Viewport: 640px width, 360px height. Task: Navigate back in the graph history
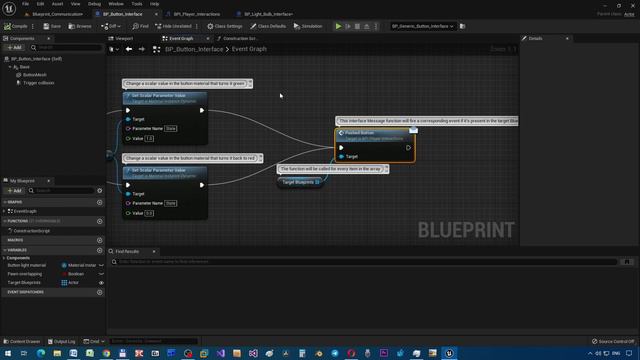pyautogui.click(x=129, y=49)
